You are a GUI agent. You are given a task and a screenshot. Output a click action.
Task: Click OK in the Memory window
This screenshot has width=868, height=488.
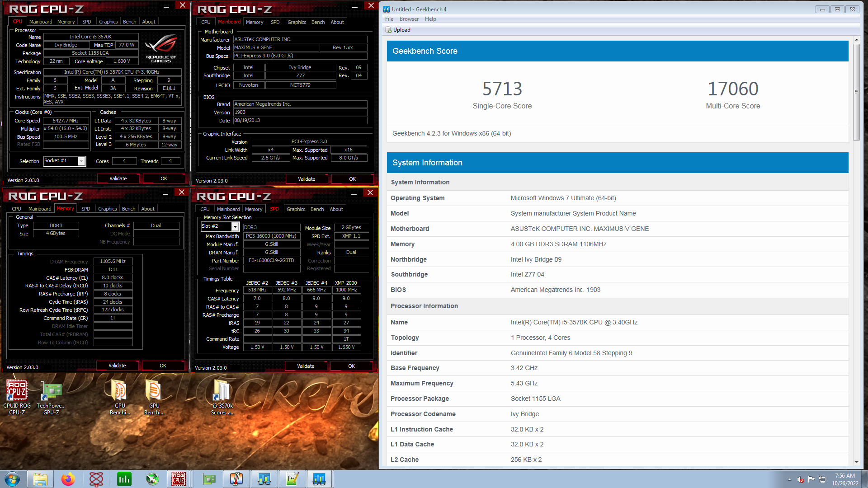click(163, 366)
